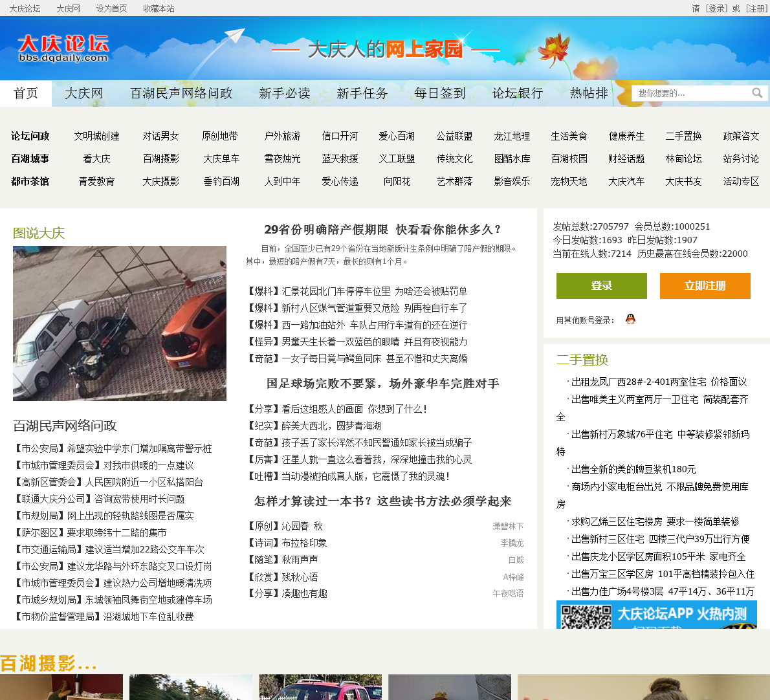
Task: Open the 新手必读 nav tab
Action: [284, 93]
